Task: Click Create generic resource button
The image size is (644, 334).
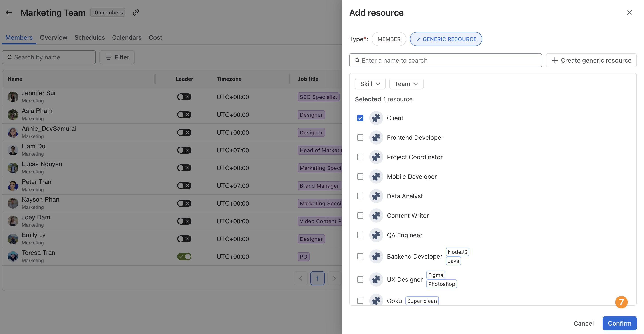Action: tap(591, 60)
